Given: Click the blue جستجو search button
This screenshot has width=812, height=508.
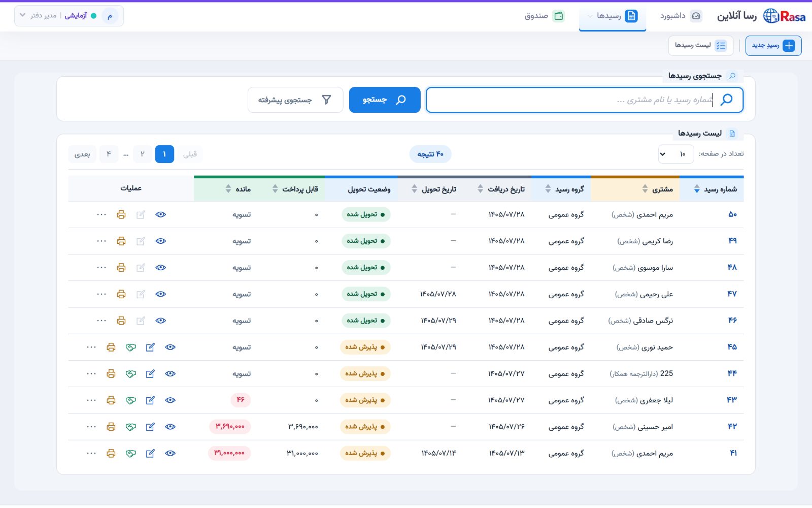Looking at the screenshot, I should click(385, 100).
